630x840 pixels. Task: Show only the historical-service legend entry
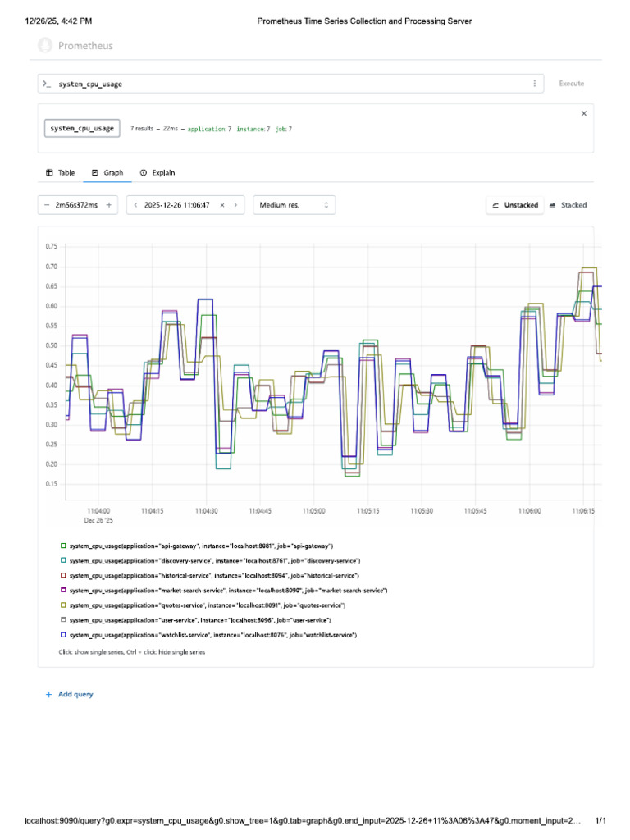pos(214,575)
